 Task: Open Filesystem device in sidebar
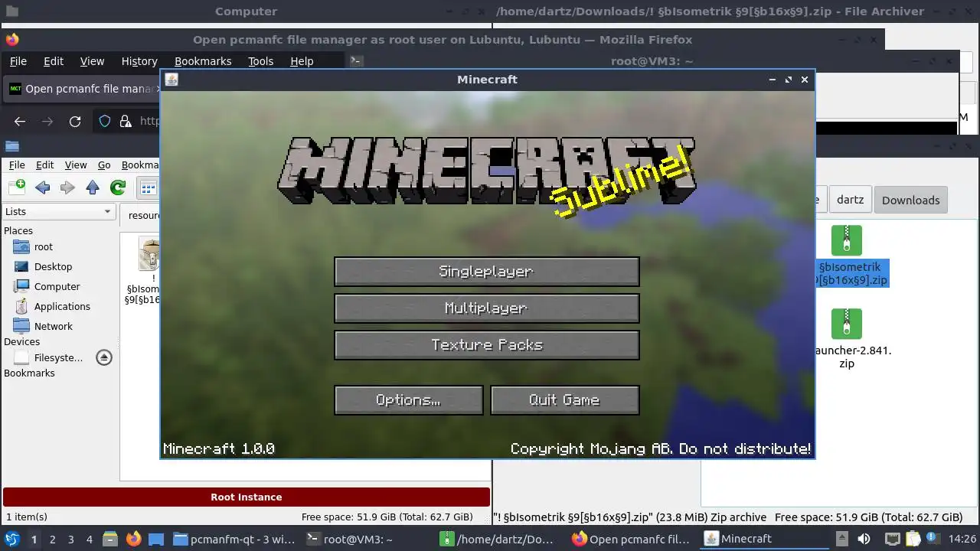coord(48,357)
